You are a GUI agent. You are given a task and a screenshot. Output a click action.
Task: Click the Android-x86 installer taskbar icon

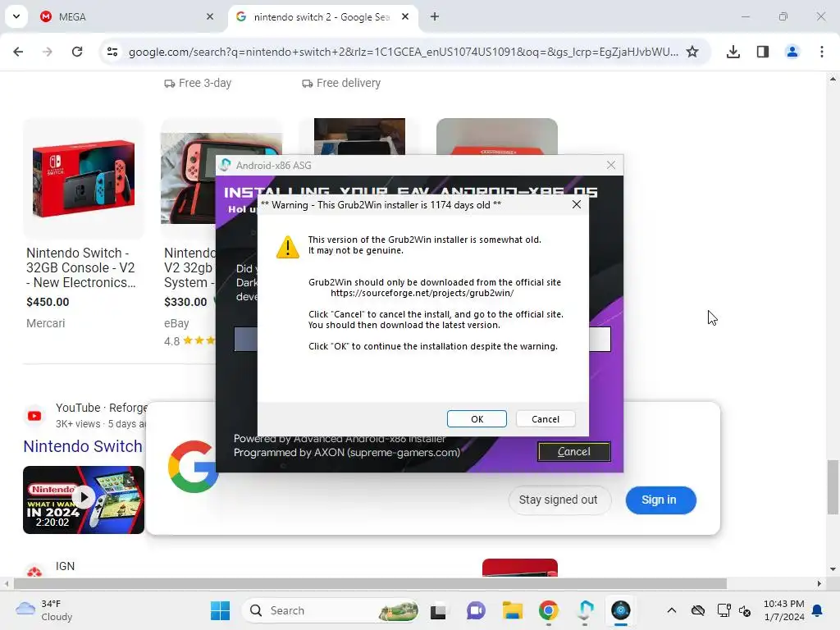pyautogui.click(x=585, y=610)
